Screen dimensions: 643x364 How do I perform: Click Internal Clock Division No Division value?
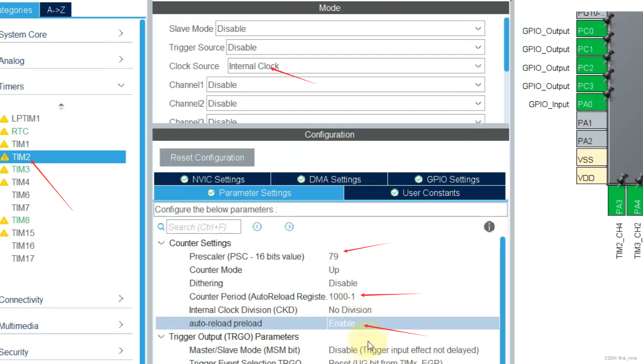350,310
